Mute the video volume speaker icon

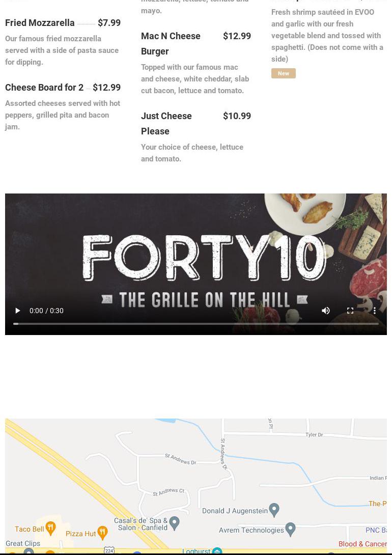[326, 311]
